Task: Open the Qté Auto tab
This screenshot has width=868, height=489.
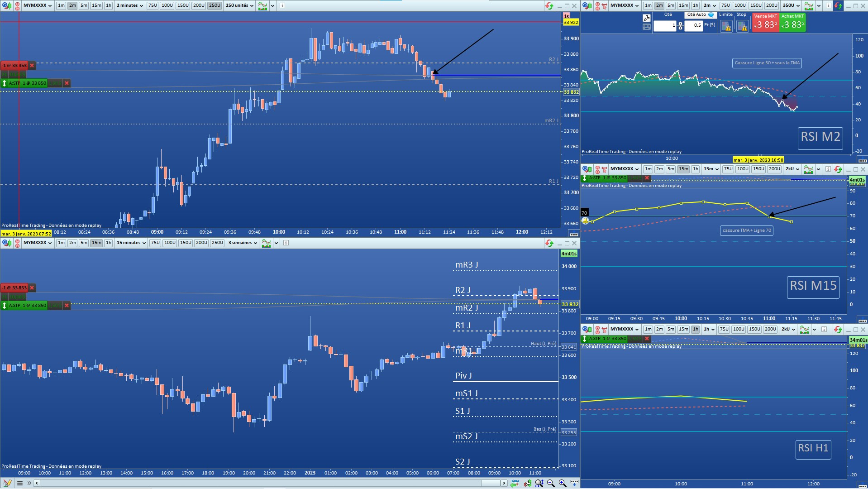Action: 700,14
